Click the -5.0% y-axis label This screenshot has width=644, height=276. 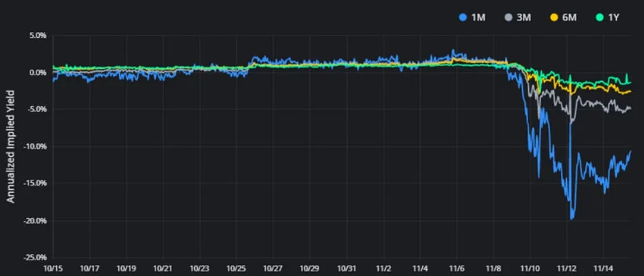pos(36,110)
